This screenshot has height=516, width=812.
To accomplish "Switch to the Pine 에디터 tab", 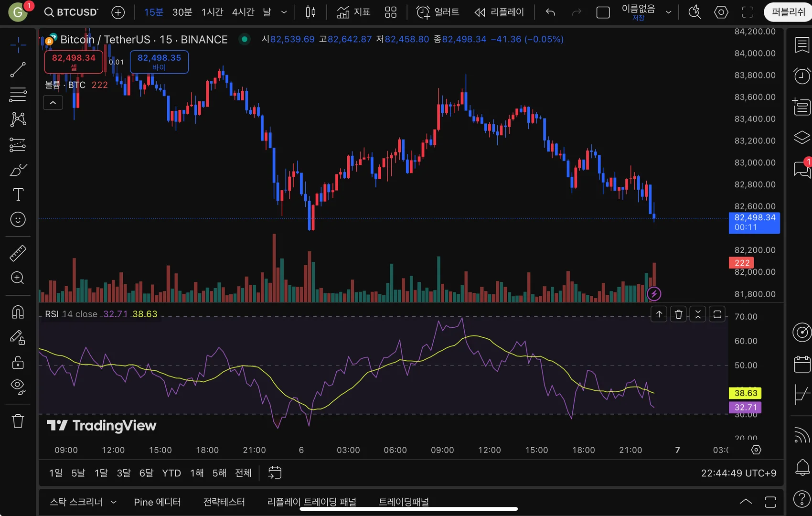I will (x=157, y=502).
